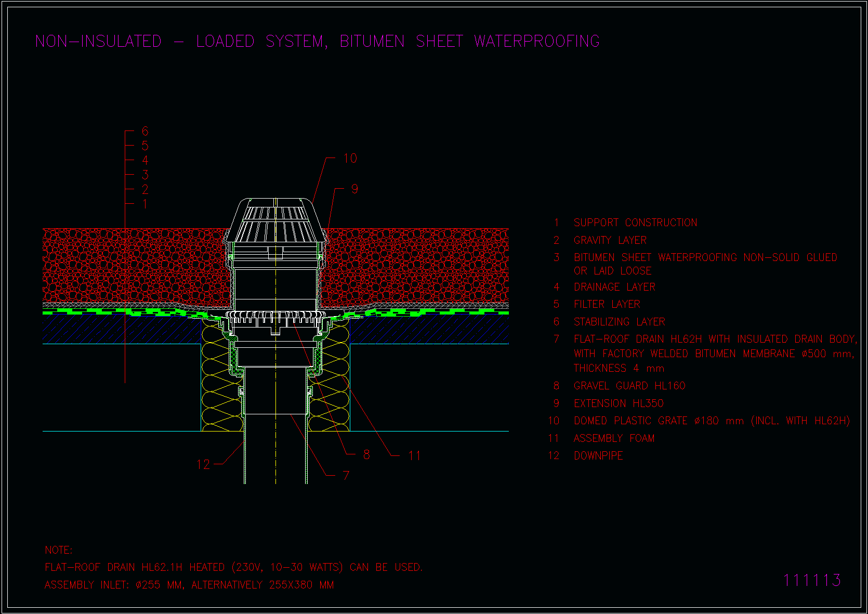Screen dimensions: 868x614
Task: Click legend entry 'ASSEMBLY FOAM'
Action: pos(614,438)
